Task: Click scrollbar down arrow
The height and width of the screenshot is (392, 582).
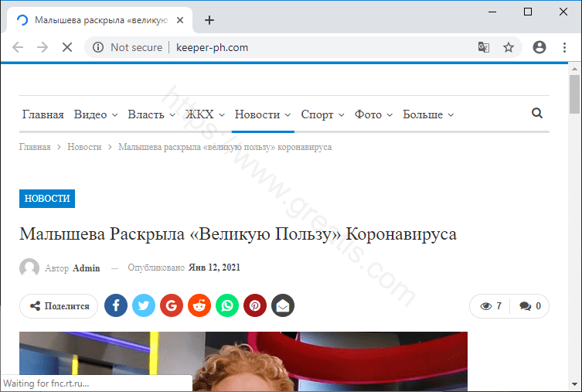Action: point(574,384)
